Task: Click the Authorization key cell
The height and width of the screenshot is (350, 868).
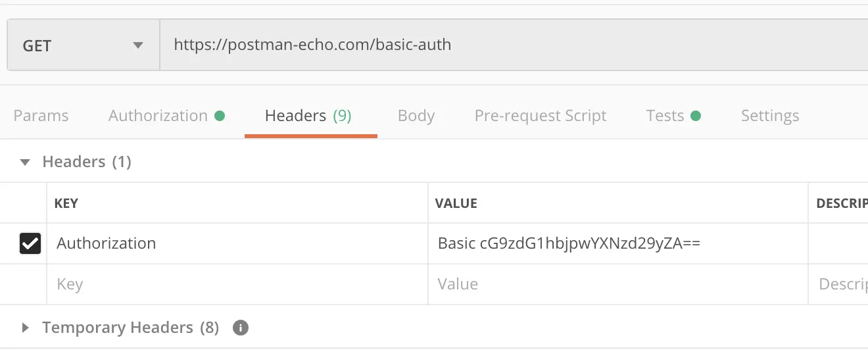Action: point(237,243)
